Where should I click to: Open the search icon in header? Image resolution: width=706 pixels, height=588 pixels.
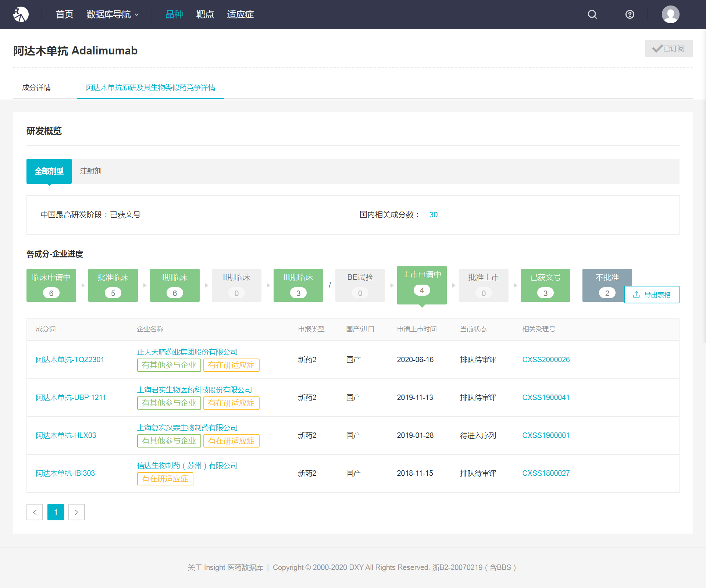tap(592, 14)
